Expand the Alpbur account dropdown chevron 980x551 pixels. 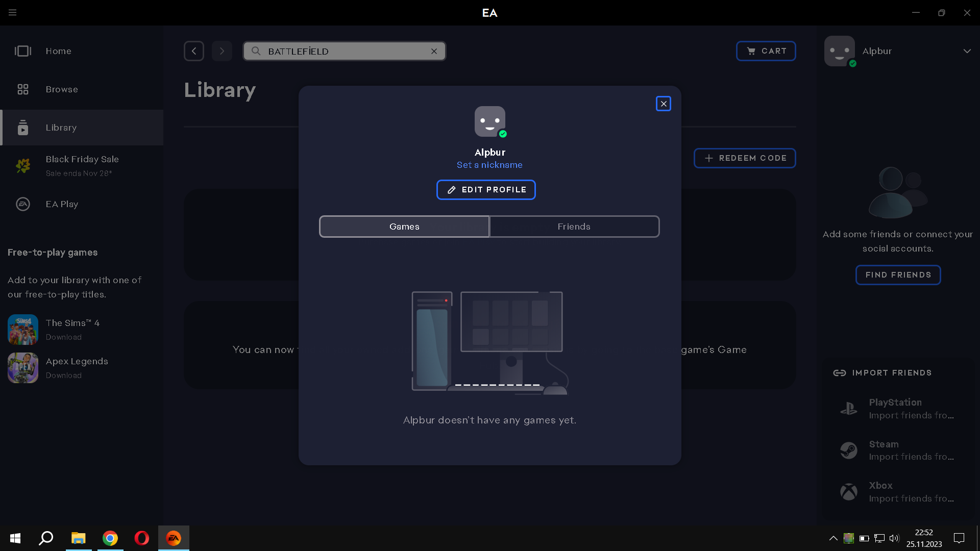(x=967, y=51)
